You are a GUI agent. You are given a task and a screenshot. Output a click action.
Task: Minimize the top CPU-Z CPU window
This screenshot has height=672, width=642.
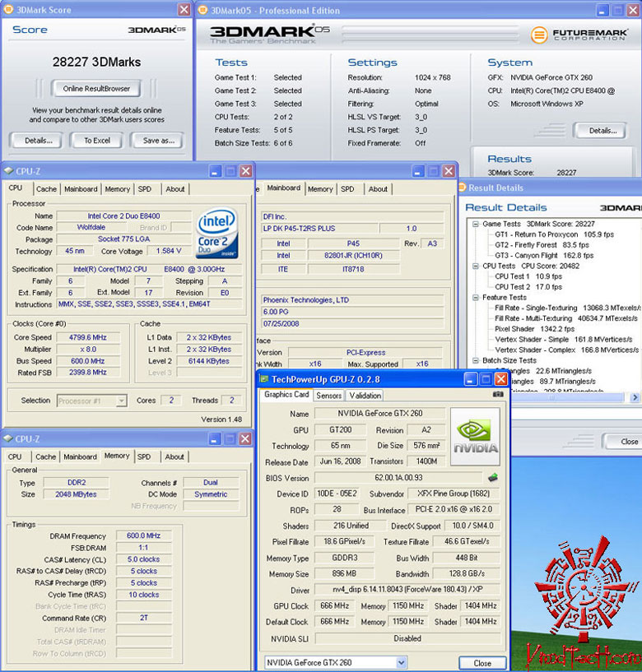pos(215,171)
